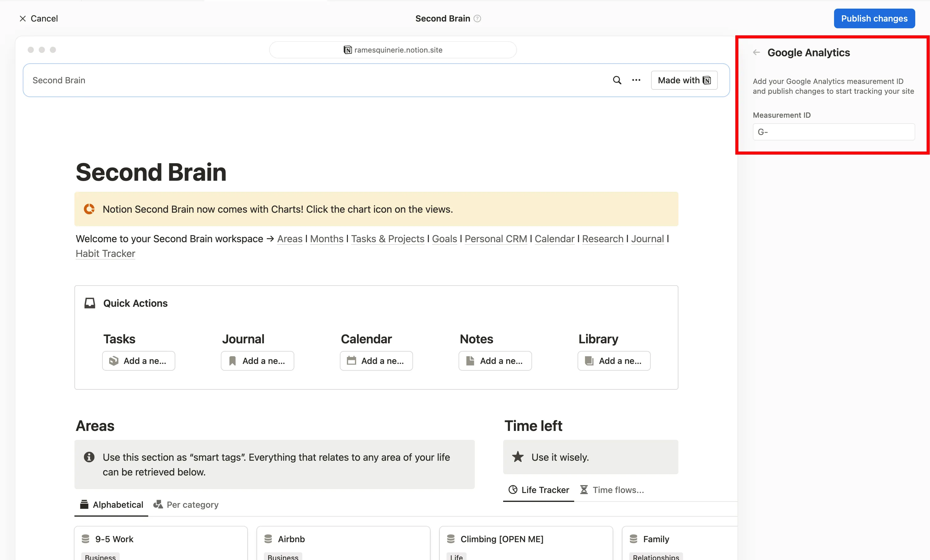Open the three-dot more options menu

pyautogui.click(x=636, y=80)
